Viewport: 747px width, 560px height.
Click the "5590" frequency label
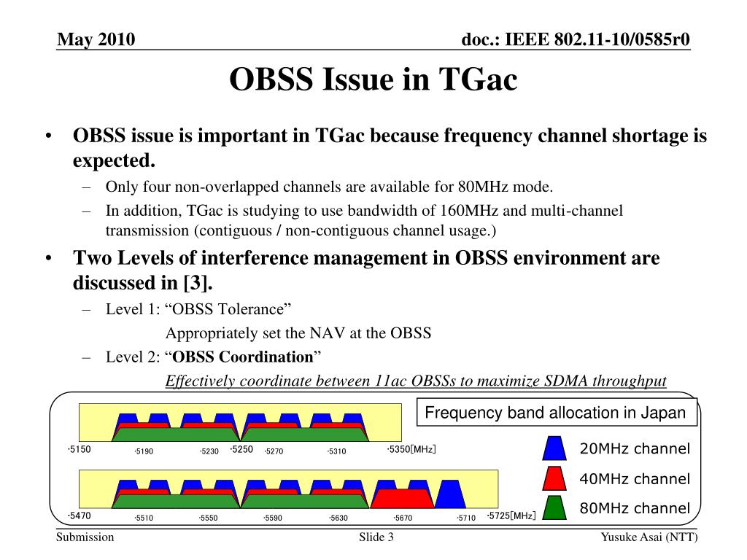click(x=273, y=518)
